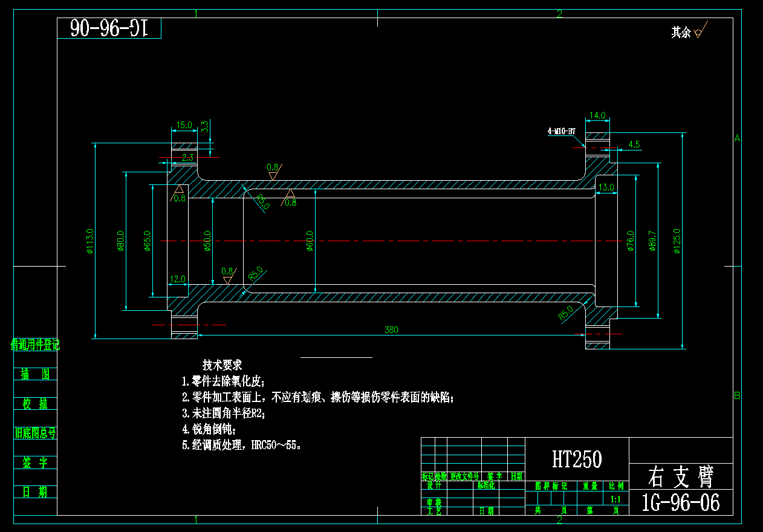Screen dimensions: 763x532
Task: Click the "HT250" material label
Action: [x=577, y=460]
